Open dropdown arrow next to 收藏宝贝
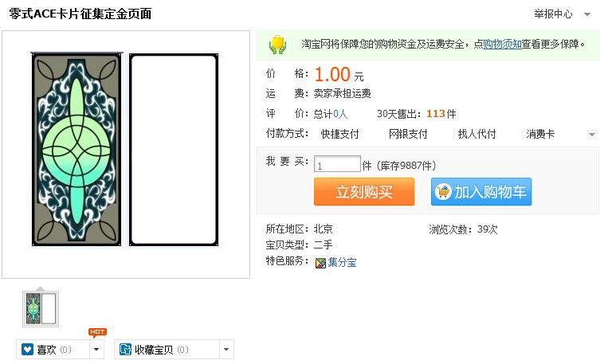 coord(226,350)
